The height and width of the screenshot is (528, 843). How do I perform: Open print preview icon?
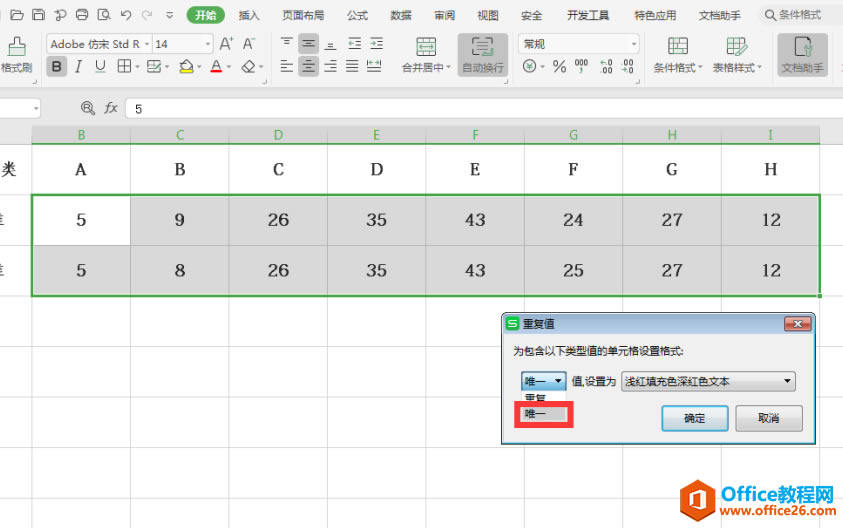pos(104,15)
